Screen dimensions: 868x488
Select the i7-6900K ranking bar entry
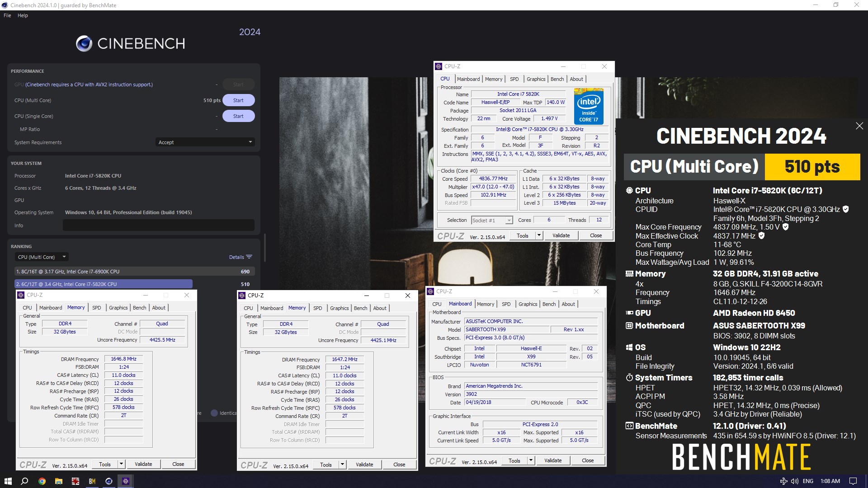pyautogui.click(x=135, y=272)
